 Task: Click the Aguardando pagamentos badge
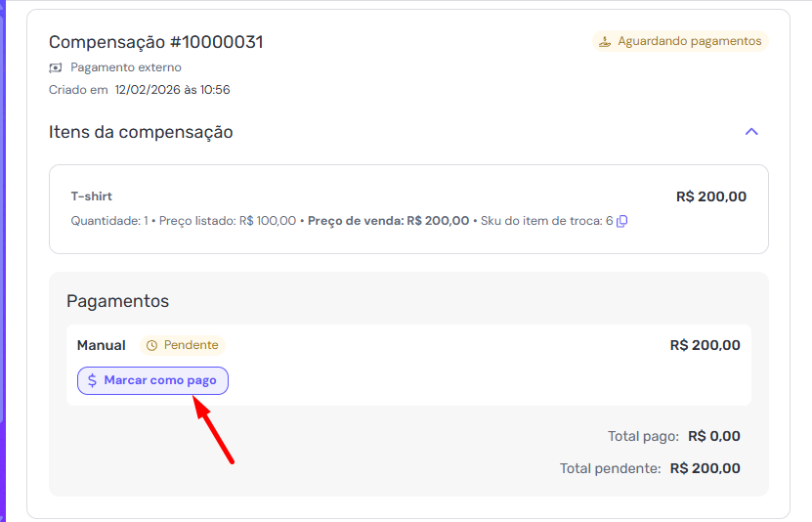(680, 41)
